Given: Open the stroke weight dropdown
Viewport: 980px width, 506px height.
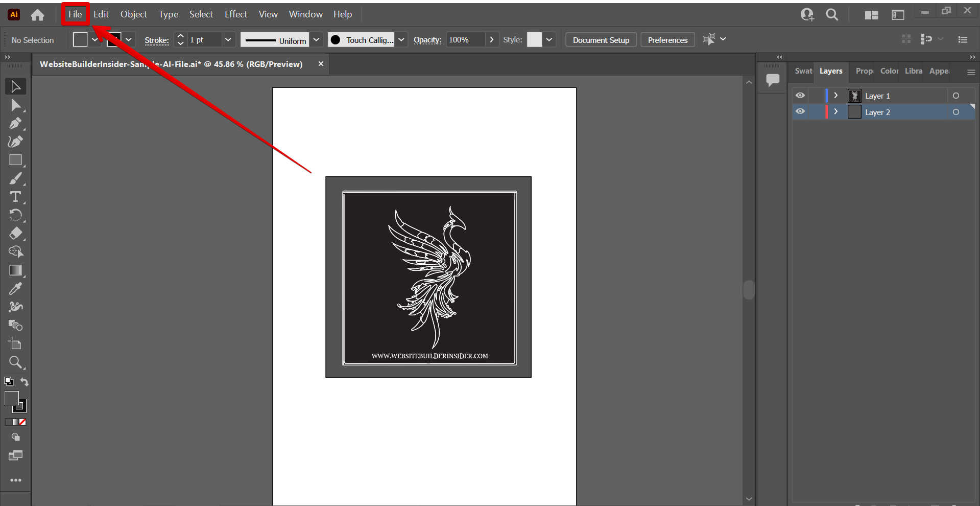Looking at the screenshot, I should point(228,40).
